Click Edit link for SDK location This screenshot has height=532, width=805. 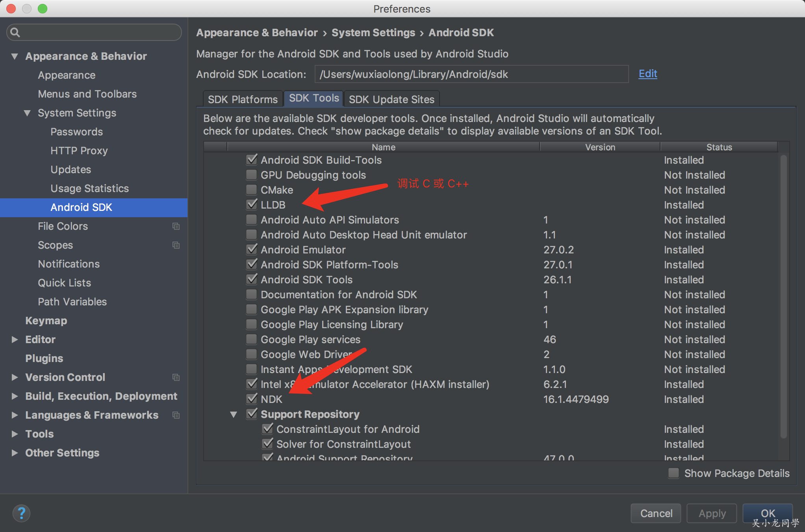tap(647, 74)
